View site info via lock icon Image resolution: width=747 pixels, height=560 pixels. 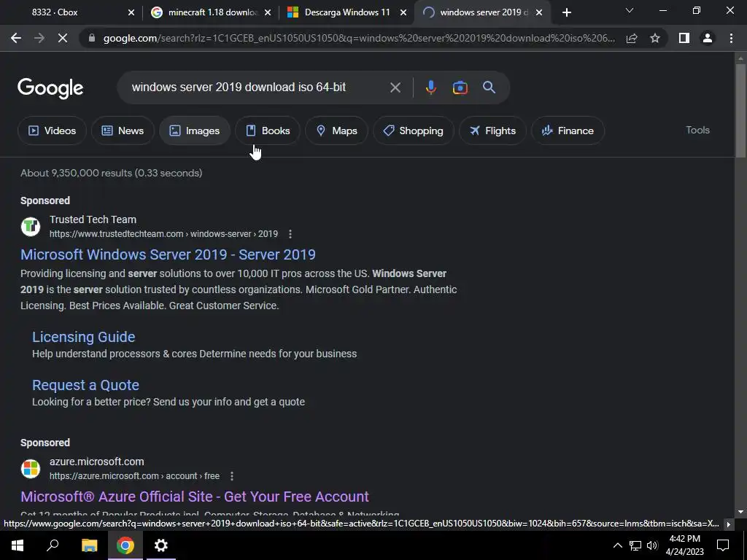click(92, 38)
